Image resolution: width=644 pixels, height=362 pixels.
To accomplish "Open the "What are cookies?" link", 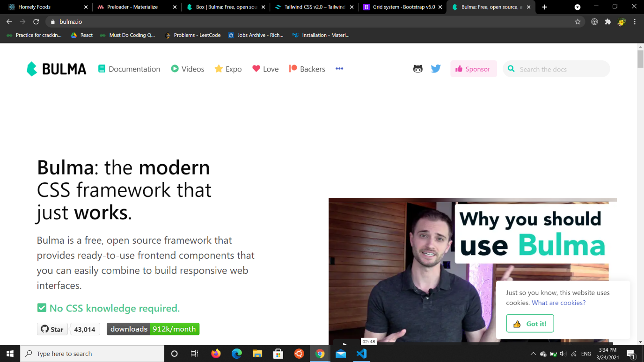I will (x=558, y=303).
